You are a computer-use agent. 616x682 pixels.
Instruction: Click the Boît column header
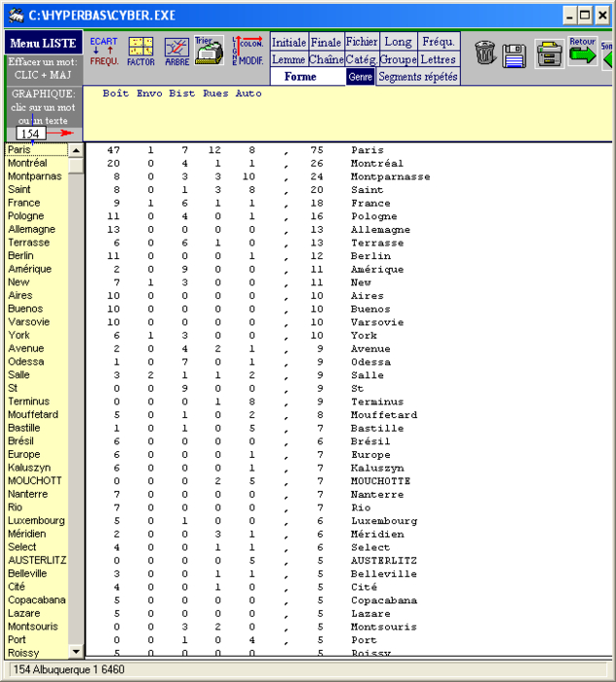(x=116, y=94)
